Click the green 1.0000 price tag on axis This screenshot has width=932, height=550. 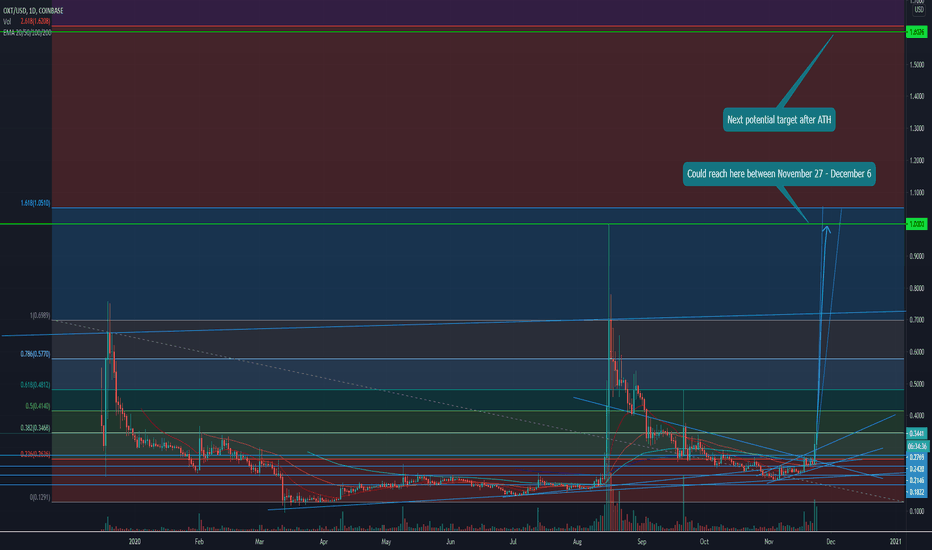click(x=917, y=224)
